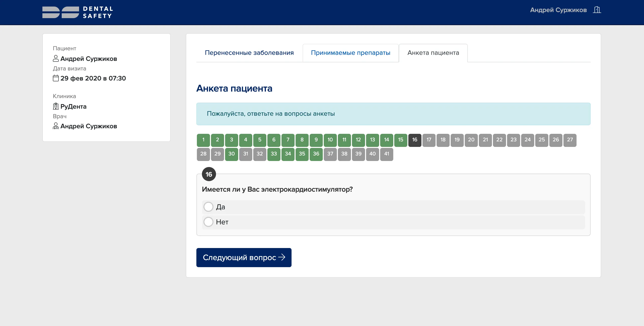Click the current question 16 tile
Screen dimensions: 644x326
pyautogui.click(x=415, y=140)
